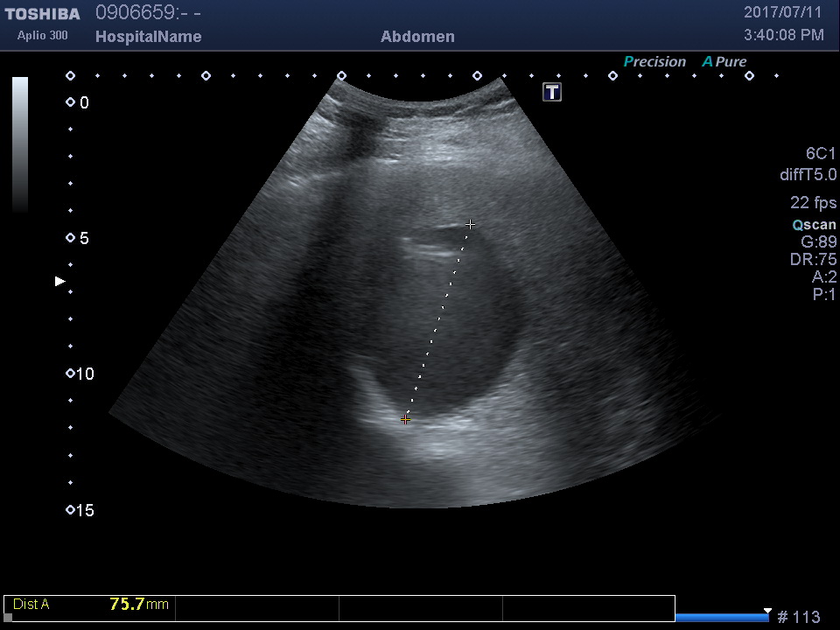Click the TOSHIBA logo

pos(42,14)
